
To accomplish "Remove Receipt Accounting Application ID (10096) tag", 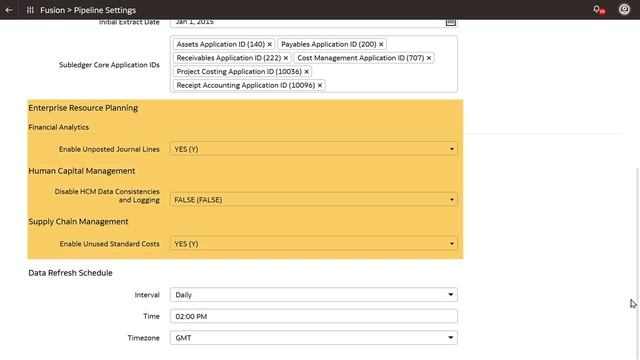I will 320,85.
